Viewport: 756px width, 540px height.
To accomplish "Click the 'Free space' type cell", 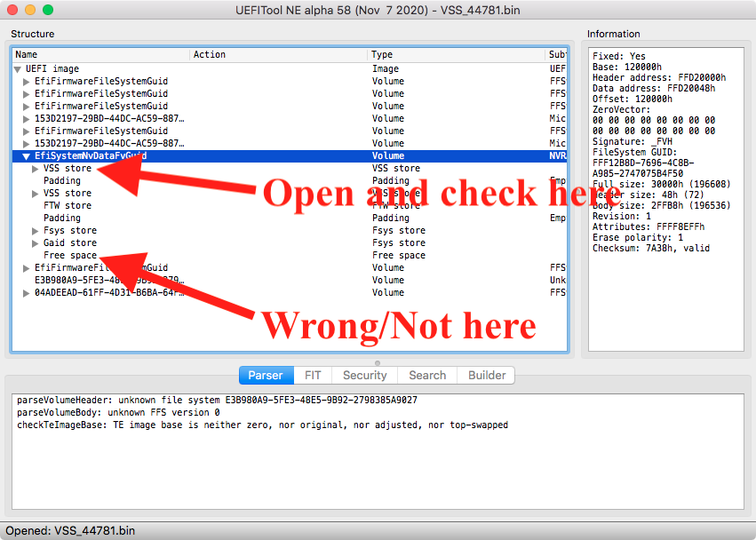I will coord(398,256).
